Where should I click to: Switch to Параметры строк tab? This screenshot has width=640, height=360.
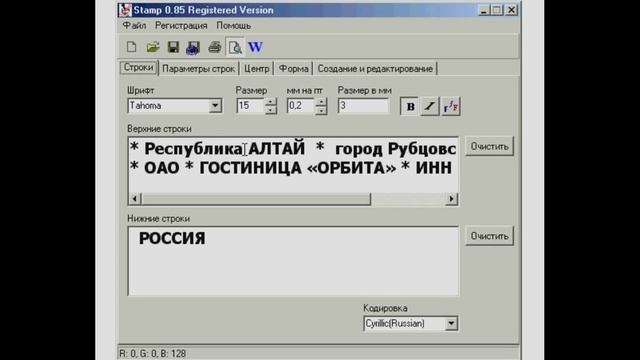pos(198,69)
